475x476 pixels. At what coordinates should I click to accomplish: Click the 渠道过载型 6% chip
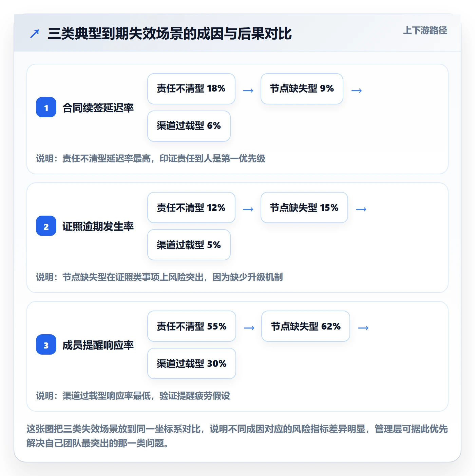coord(189,126)
